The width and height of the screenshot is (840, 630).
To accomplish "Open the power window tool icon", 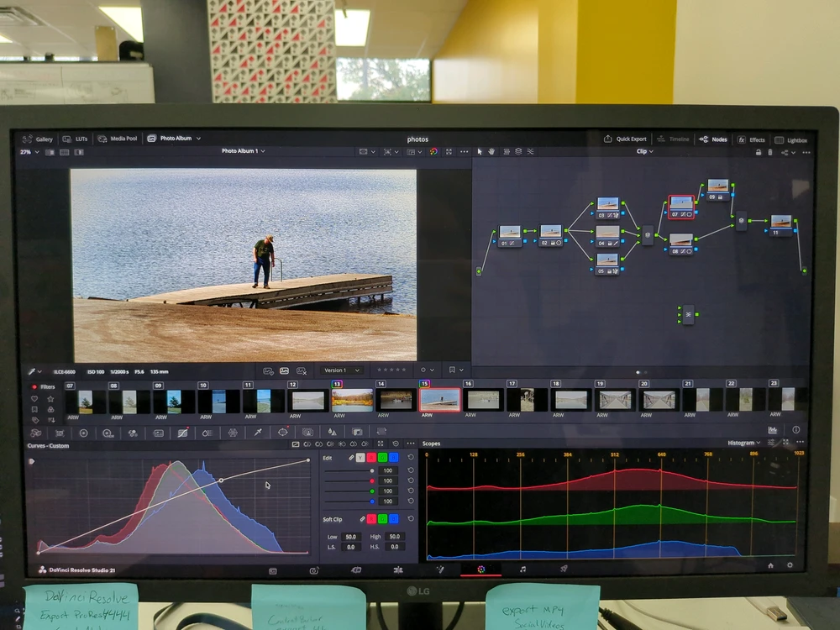I will (283, 432).
